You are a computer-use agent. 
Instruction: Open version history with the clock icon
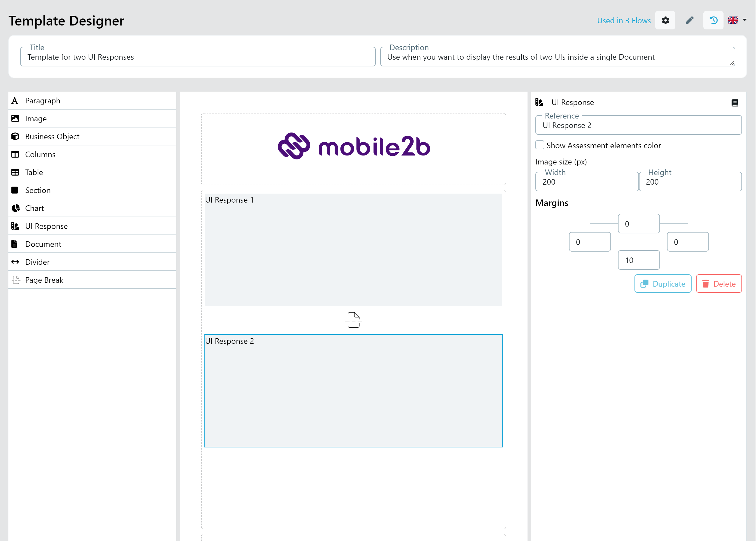[713, 20]
